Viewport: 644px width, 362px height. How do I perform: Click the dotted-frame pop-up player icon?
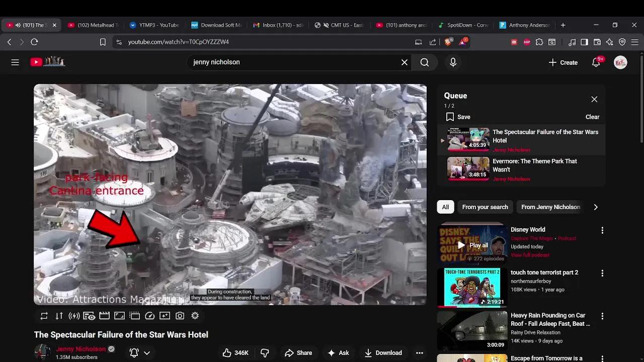click(x=134, y=316)
